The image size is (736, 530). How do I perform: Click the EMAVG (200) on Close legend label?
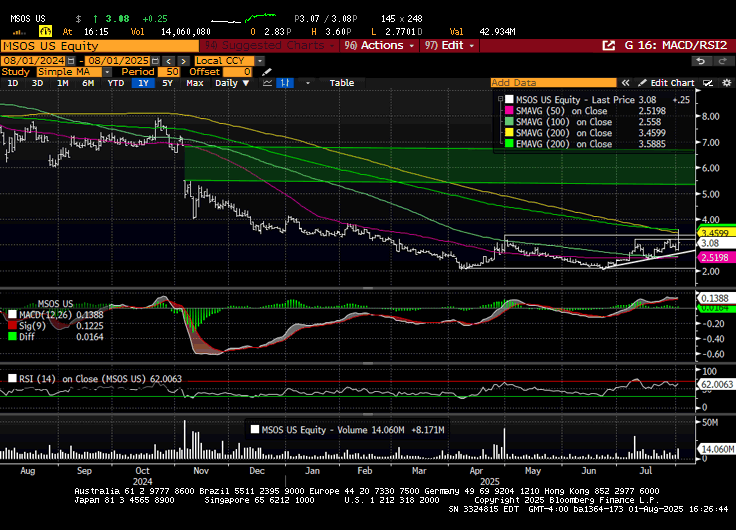pyautogui.click(x=564, y=144)
